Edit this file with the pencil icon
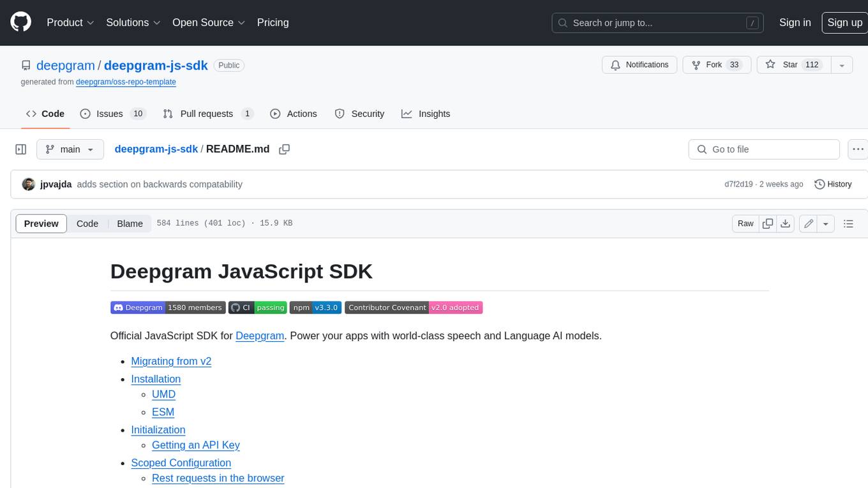Viewport: 868px width, 488px height. [809, 224]
